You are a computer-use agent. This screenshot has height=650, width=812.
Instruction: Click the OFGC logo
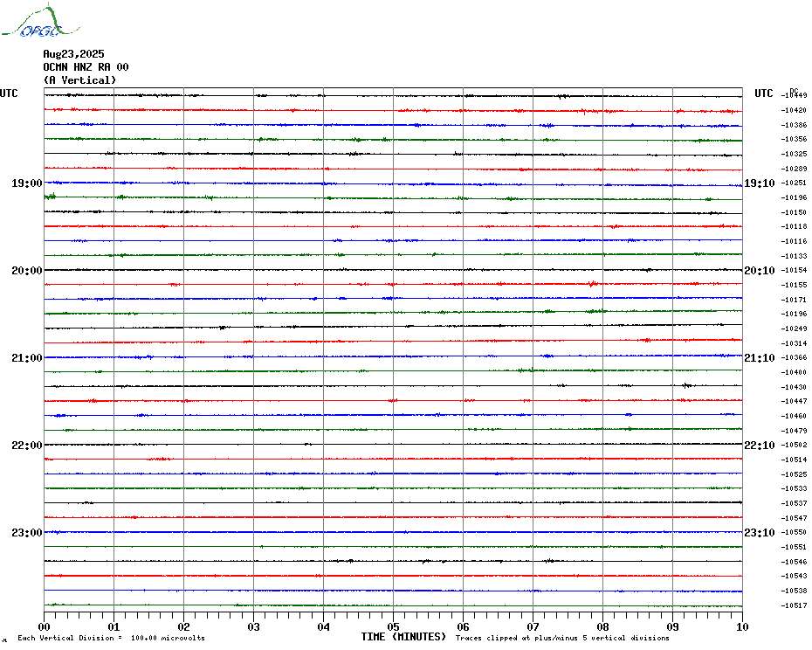pos(40,21)
